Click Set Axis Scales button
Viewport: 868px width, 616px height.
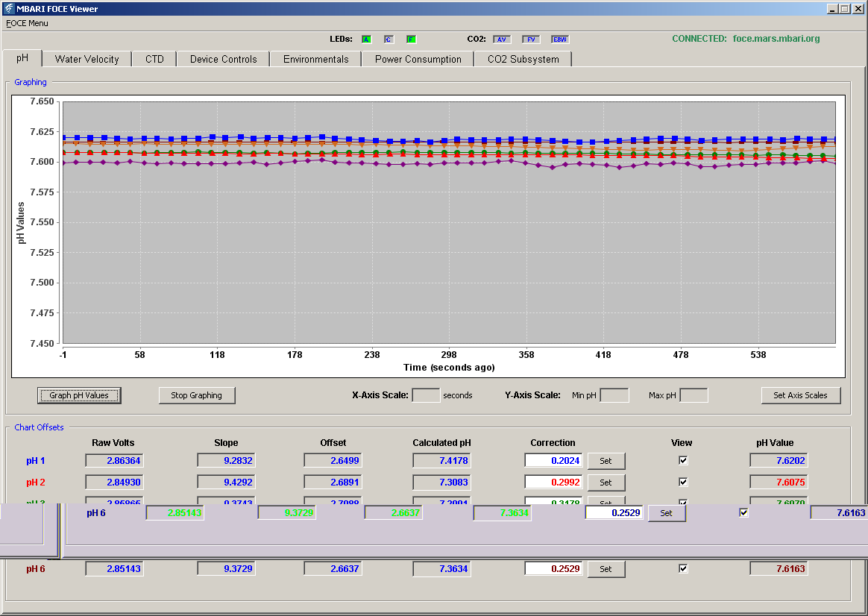(800, 395)
